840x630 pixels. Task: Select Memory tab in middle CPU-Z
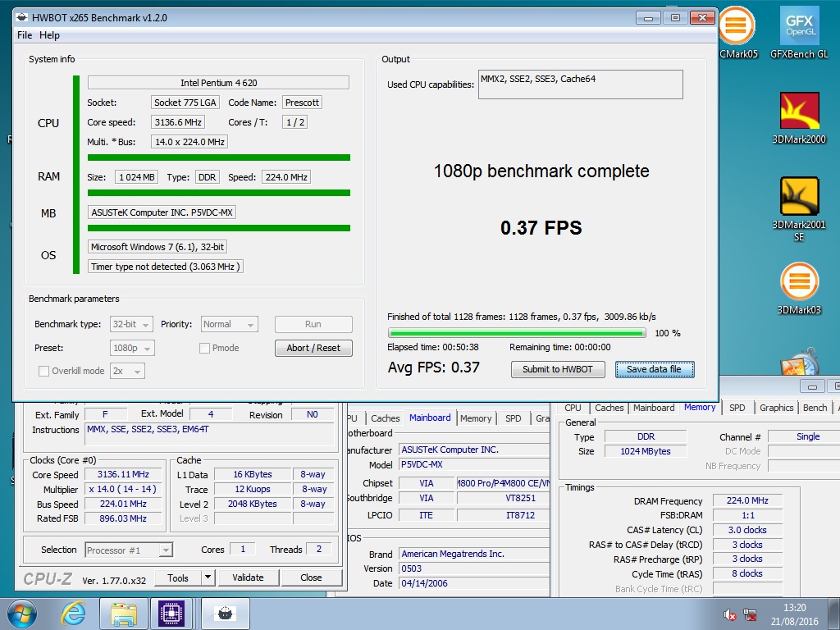476,418
